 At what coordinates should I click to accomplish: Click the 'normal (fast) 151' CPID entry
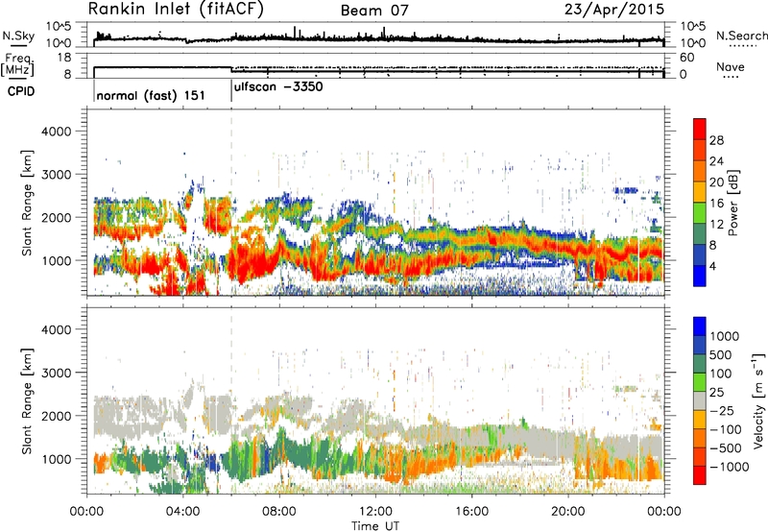click(x=151, y=95)
